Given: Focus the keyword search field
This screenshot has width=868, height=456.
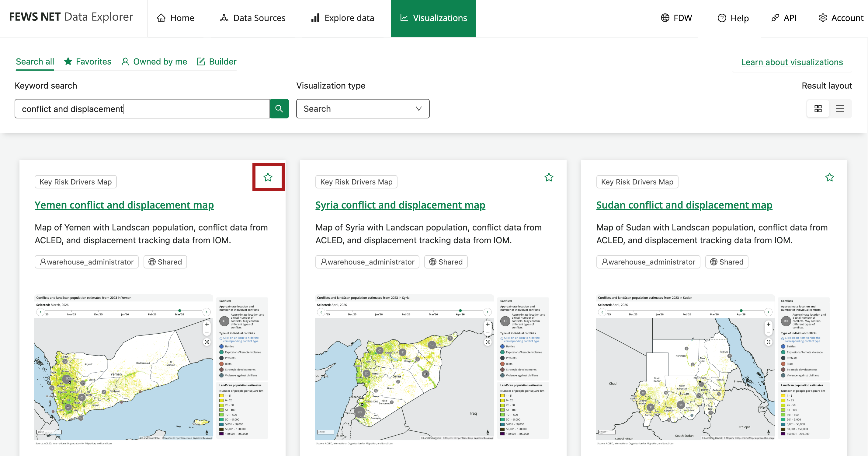Looking at the screenshot, I should (x=142, y=109).
